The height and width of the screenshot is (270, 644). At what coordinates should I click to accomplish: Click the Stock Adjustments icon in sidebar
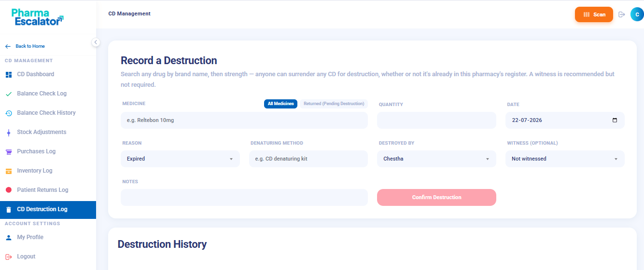pyautogui.click(x=9, y=133)
